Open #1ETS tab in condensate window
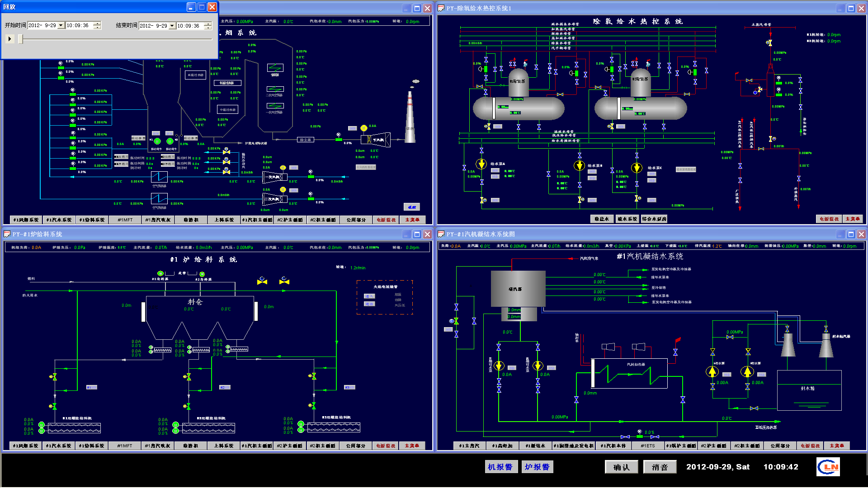This screenshot has width=868, height=488. (x=647, y=446)
